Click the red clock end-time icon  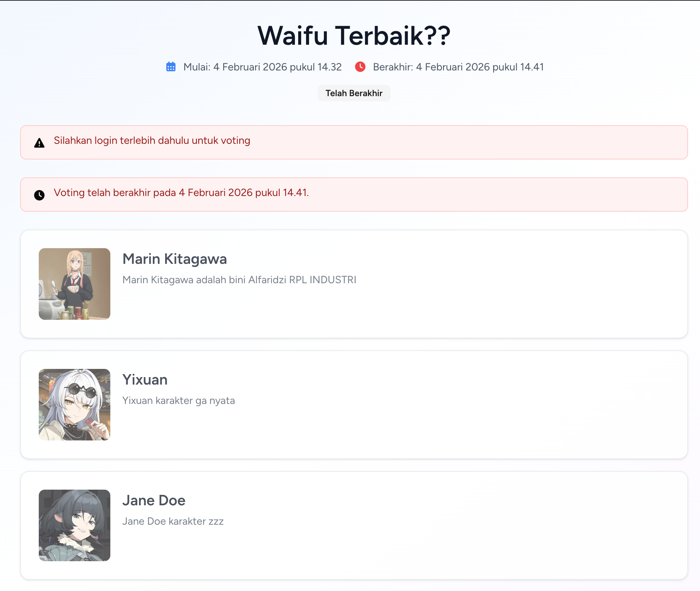pyautogui.click(x=360, y=67)
